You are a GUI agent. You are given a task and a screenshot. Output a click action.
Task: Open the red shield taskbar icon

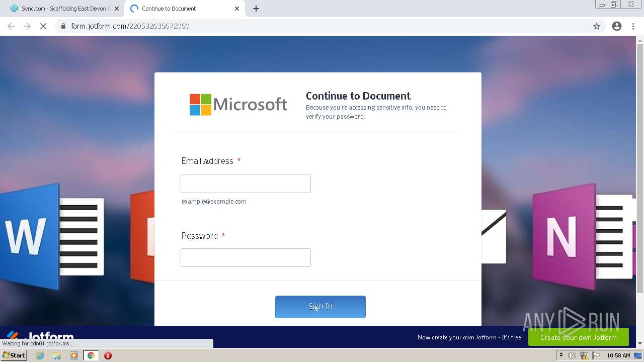108,355
